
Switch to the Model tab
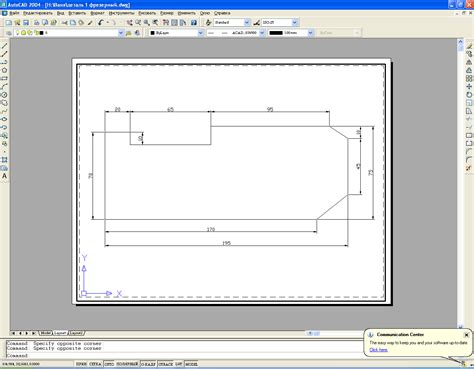[45, 333]
